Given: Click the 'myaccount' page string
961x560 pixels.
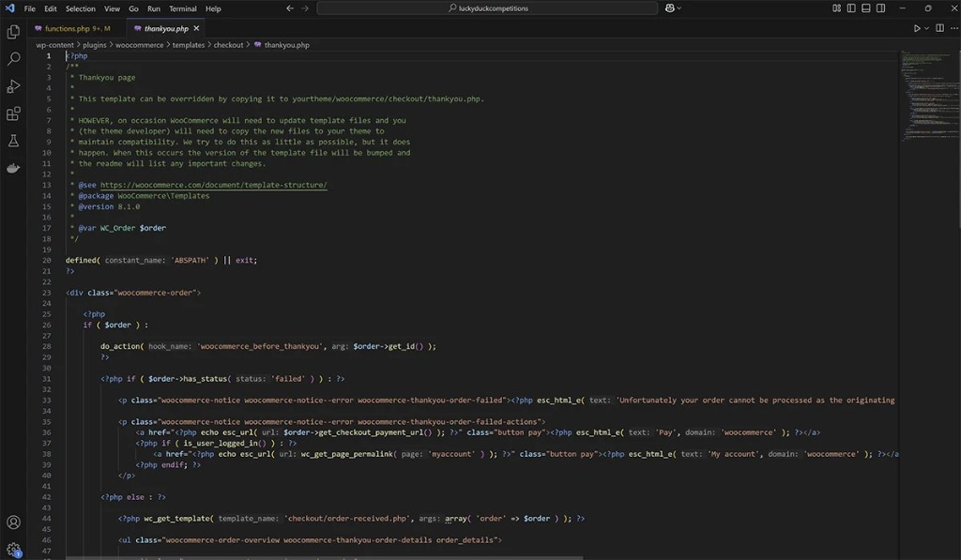Looking at the screenshot, I should [450, 454].
